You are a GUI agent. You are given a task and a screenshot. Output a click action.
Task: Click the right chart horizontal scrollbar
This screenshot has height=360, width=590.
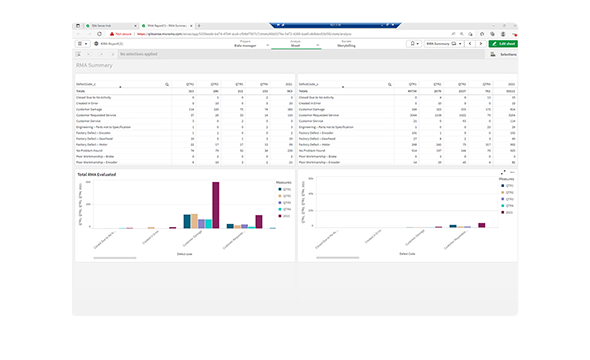[x=338, y=258]
